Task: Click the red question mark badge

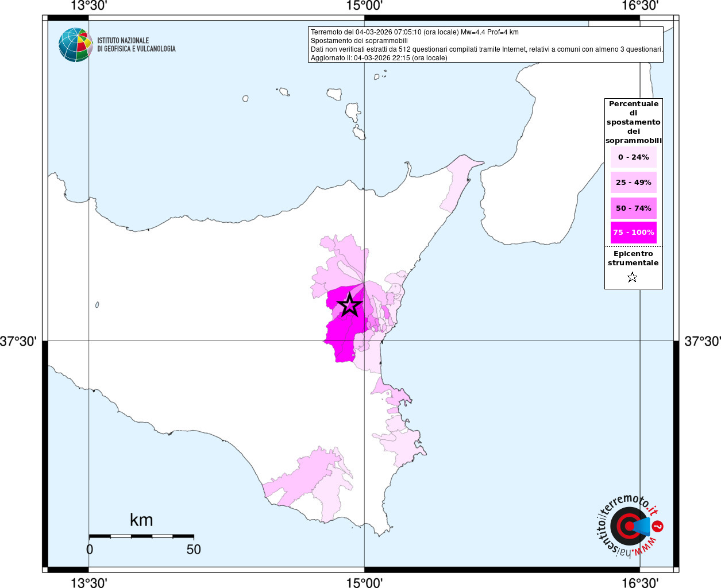Action: click(658, 526)
